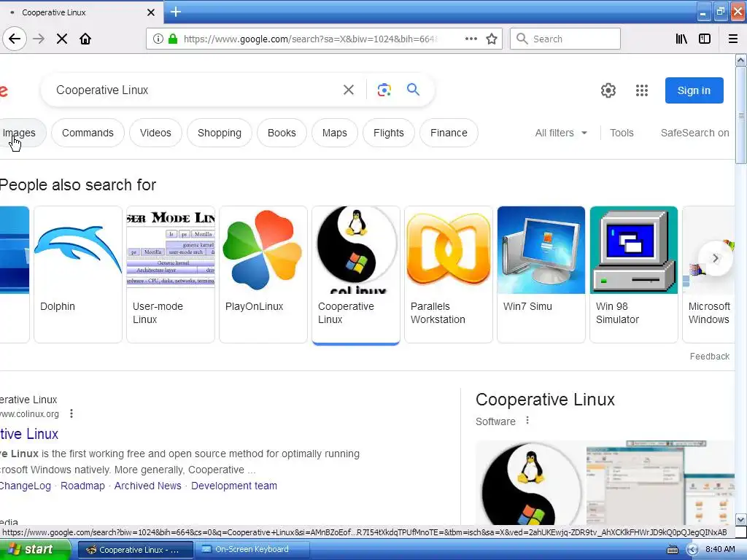Open the Firefox home page icon
747x560 pixels.
pos(85,39)
